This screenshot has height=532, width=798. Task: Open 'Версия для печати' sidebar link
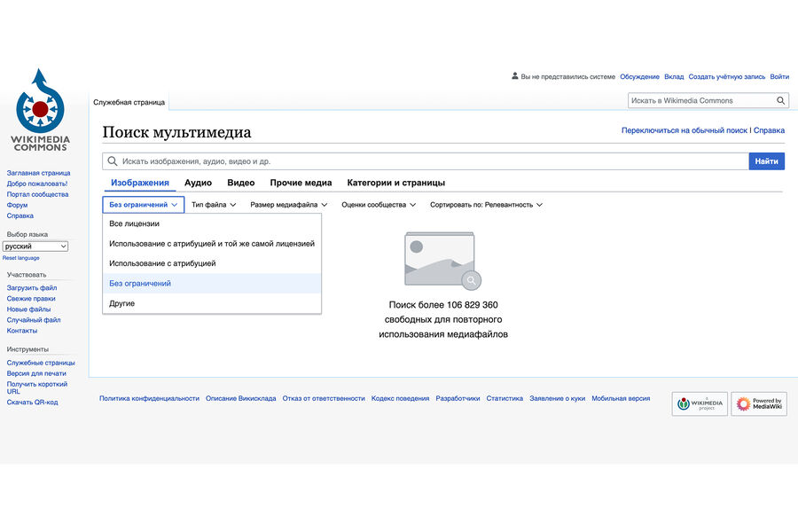pos(36,373)
